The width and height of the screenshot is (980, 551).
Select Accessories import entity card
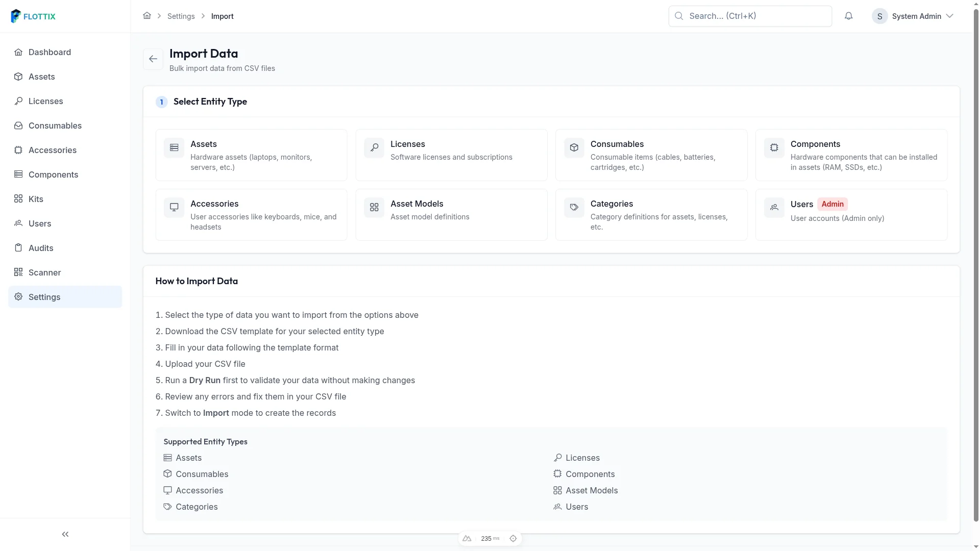pos(252,215)
